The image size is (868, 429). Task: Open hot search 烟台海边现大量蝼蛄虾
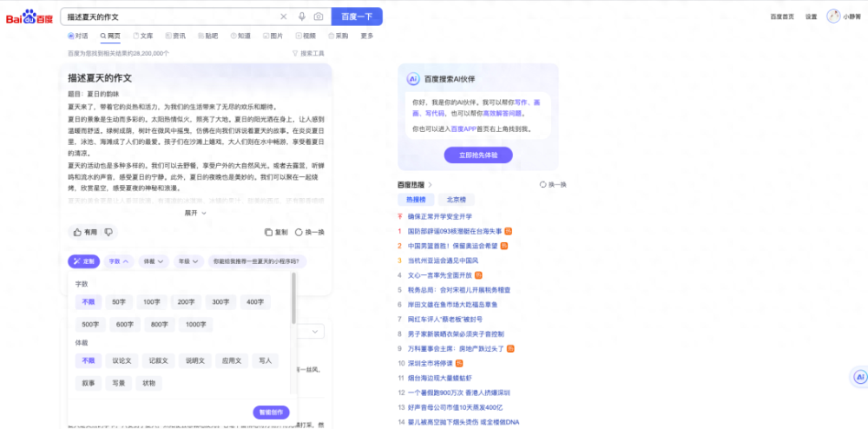click(x=439, y=378)
